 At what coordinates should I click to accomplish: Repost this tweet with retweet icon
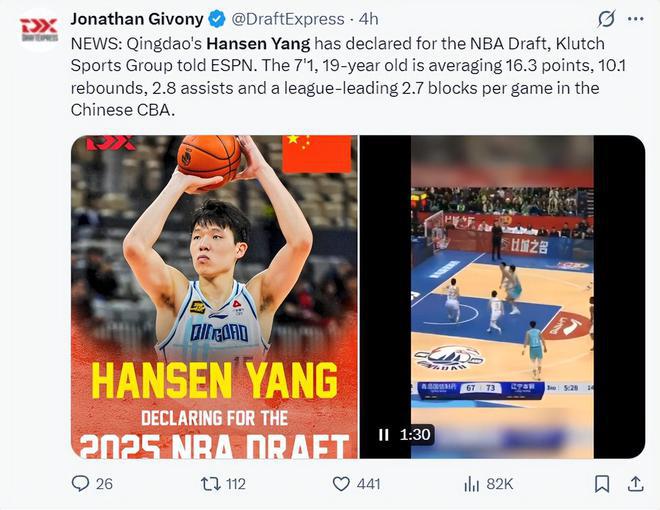click(x=210, y=484)
